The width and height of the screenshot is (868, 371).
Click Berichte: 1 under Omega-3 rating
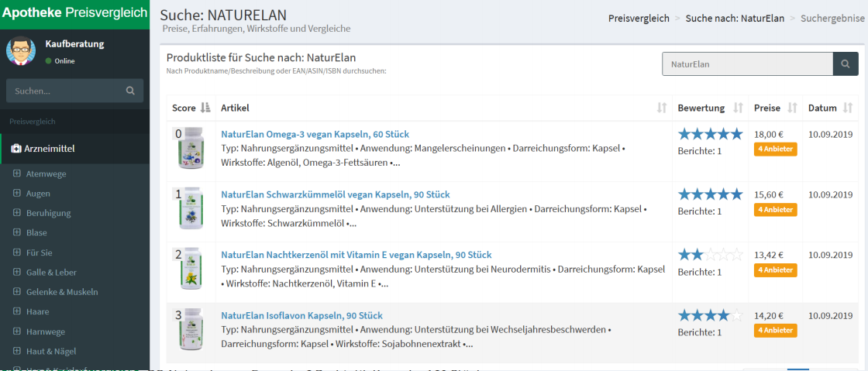tap(700, 151)
